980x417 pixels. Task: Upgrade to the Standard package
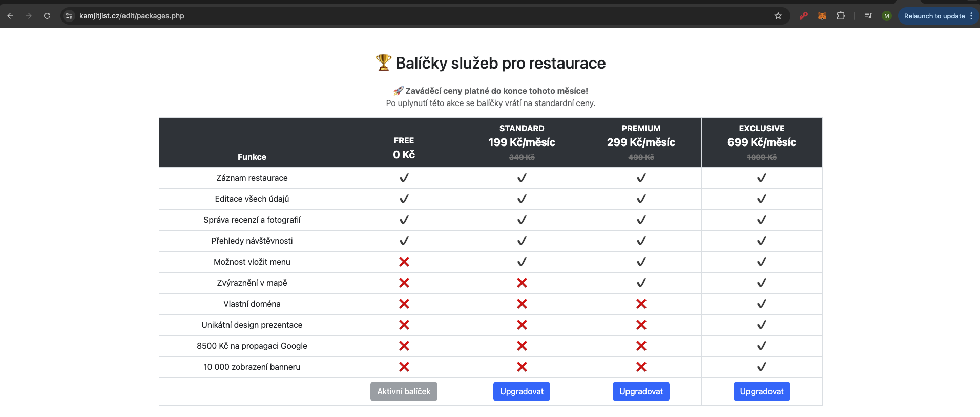point(522,391)
